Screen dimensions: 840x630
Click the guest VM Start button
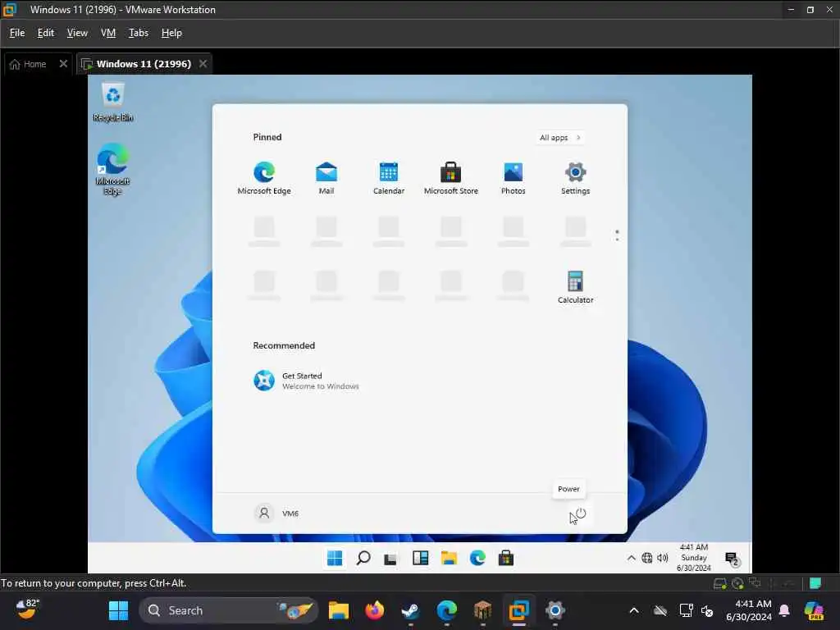[335, 558]
